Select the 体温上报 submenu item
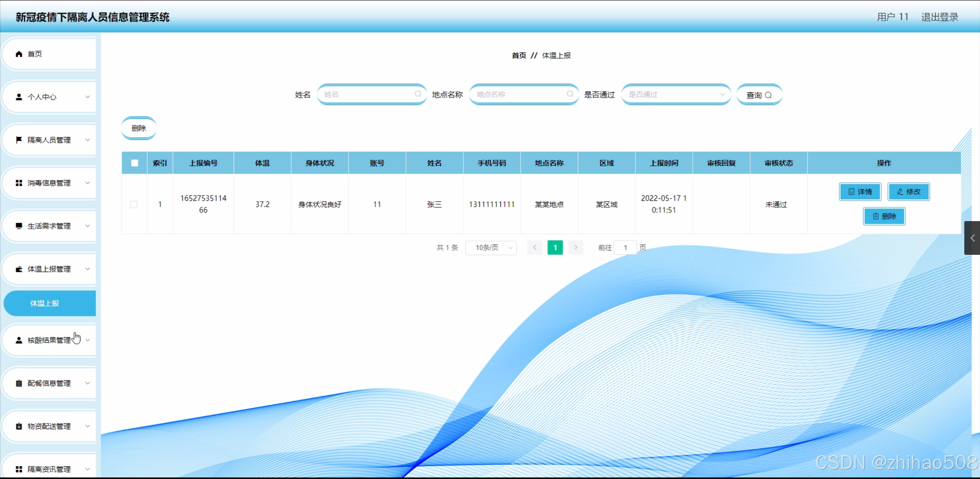Viewport: 980px width, 479px height. pos(45,303)
